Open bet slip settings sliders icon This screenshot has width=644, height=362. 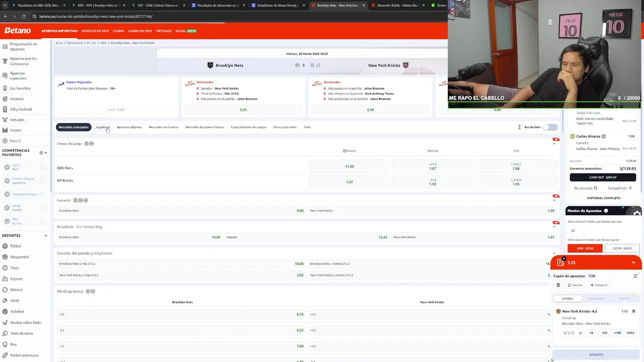[x=635, y=276]
